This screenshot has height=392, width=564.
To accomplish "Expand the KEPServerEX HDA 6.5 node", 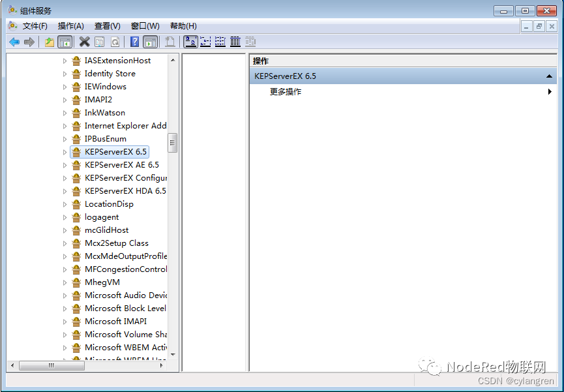I will point(65,191).
